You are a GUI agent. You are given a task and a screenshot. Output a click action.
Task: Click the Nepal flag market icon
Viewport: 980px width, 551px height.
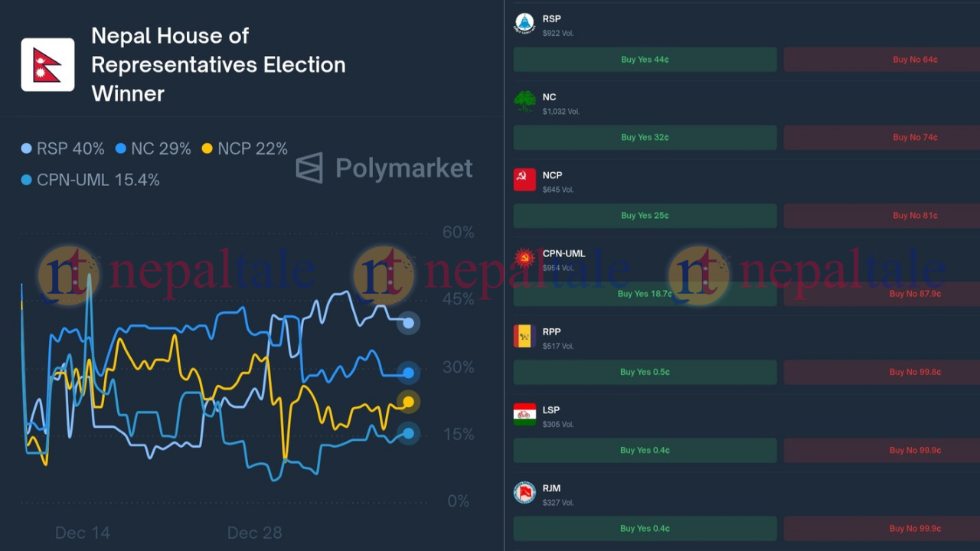click(x=47, y=65)
